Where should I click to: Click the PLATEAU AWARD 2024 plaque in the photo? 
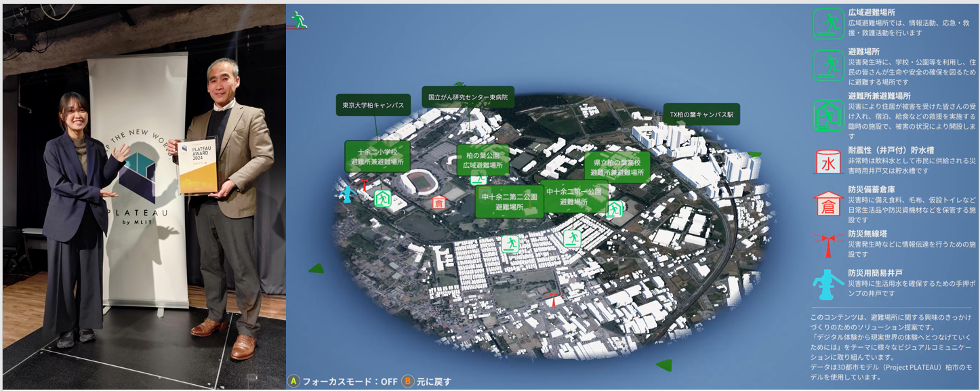pyautogui.click(x=198, y=165)
